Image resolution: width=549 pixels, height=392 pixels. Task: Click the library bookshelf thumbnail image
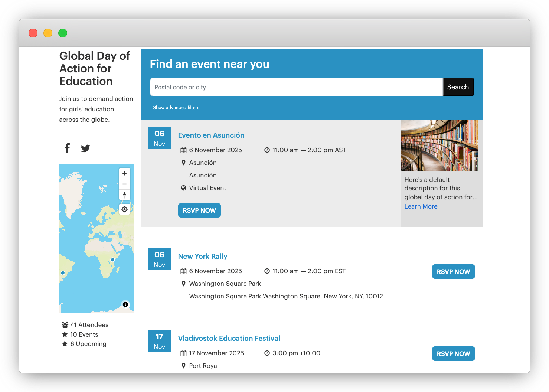point(439,146)
